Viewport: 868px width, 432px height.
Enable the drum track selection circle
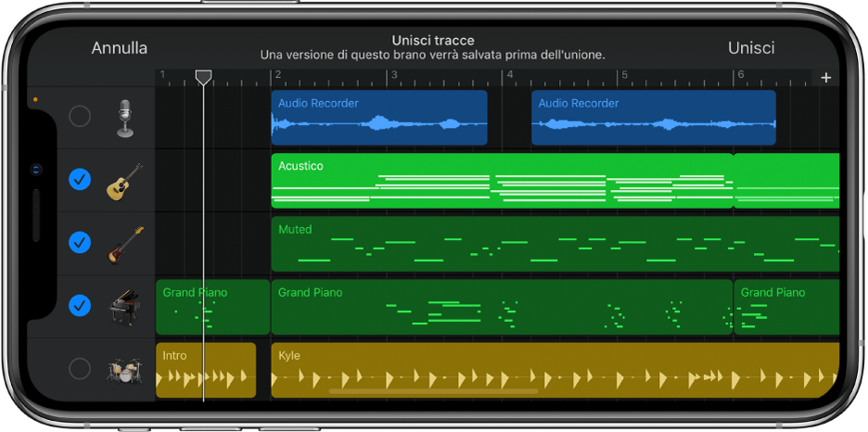(81, 369)
